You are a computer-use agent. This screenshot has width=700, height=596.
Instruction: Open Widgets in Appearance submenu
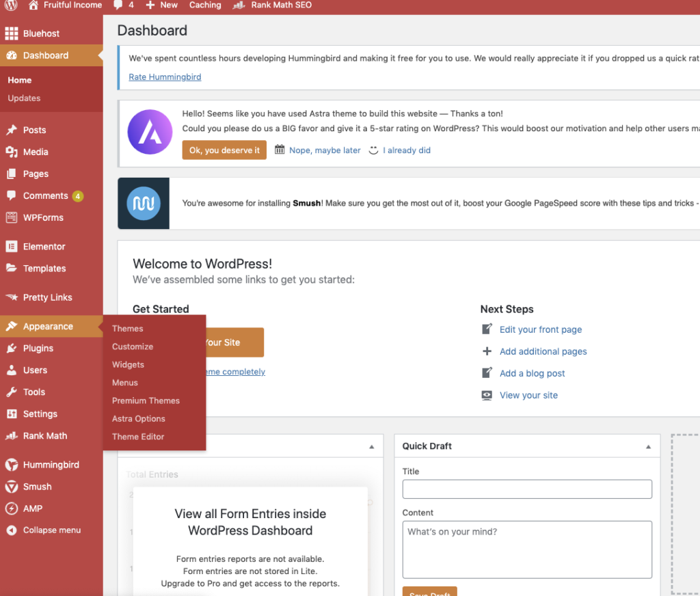[x=128, y=365]
